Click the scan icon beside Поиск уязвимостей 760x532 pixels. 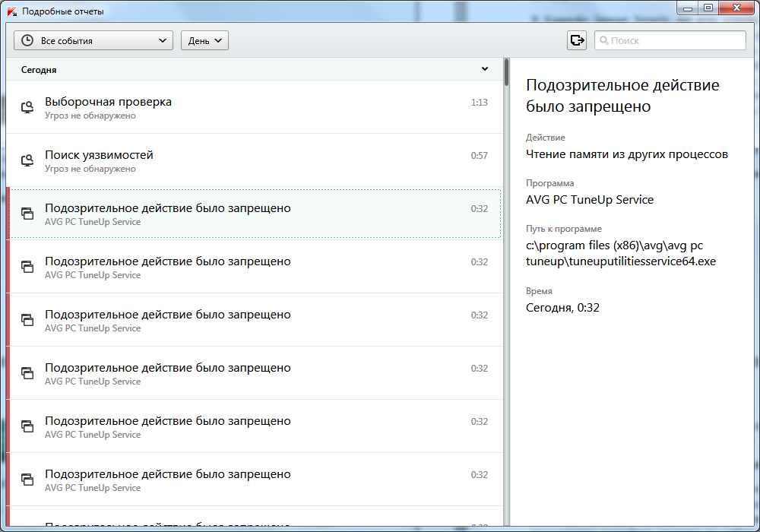coord(27,160)
